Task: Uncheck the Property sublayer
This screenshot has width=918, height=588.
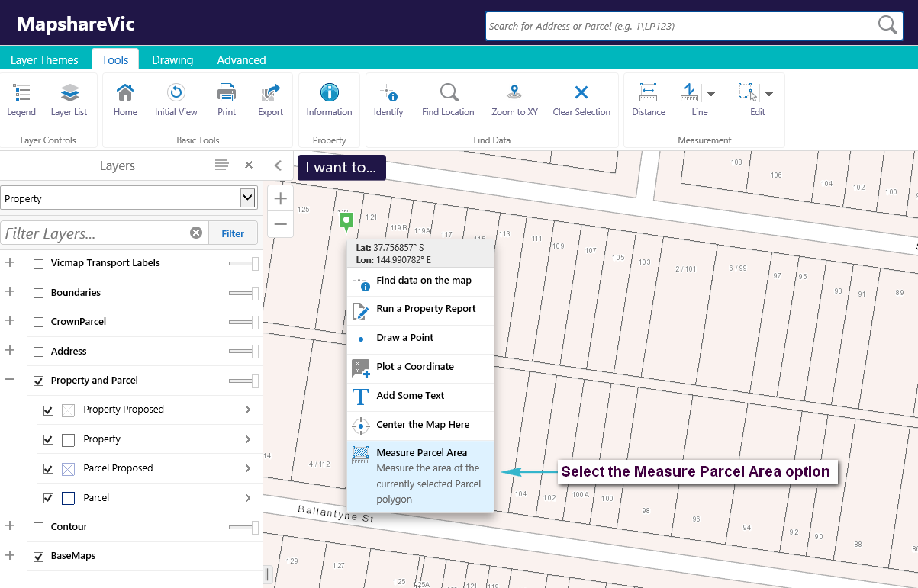Action: tap(49, 440)
